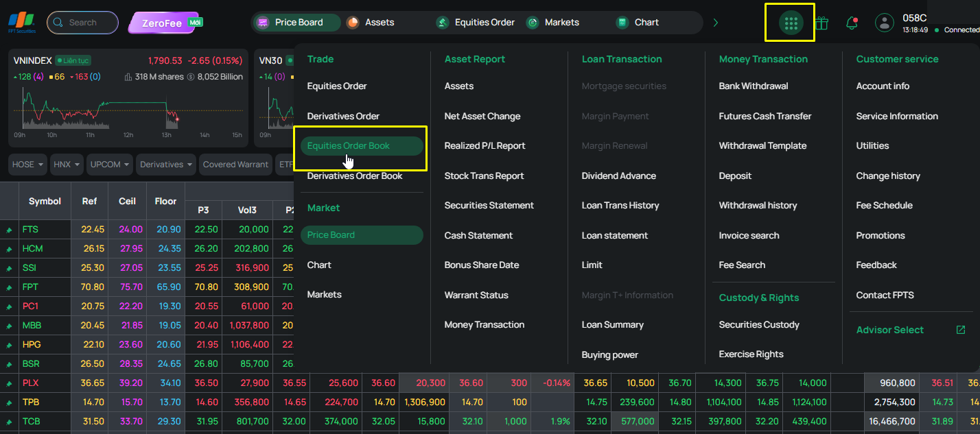The height and width of the screenshot is (434, 980).
Task: Click the pin icon next to HPG
Action: click(x=10, y=344)
